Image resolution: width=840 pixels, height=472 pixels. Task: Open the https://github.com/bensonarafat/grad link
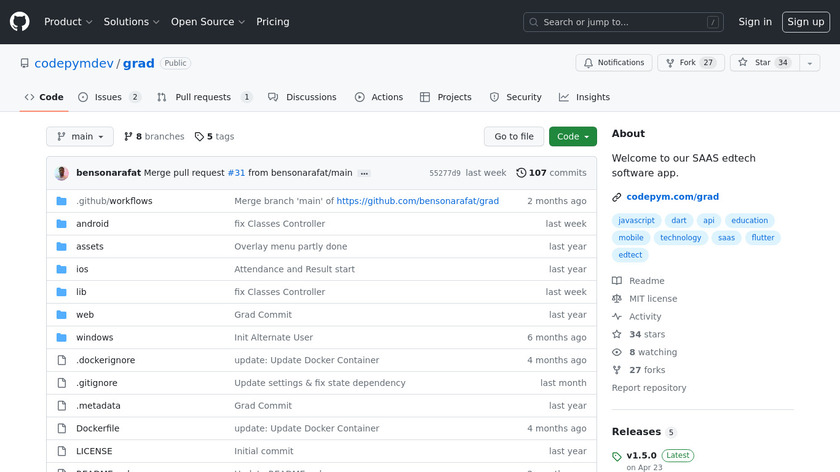pos(417,201)
